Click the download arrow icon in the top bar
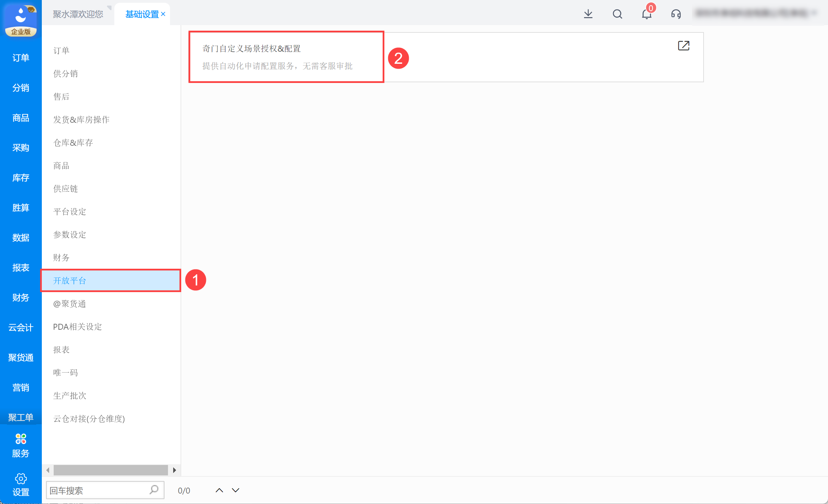 pyautogui.click(x=588, y=14)
